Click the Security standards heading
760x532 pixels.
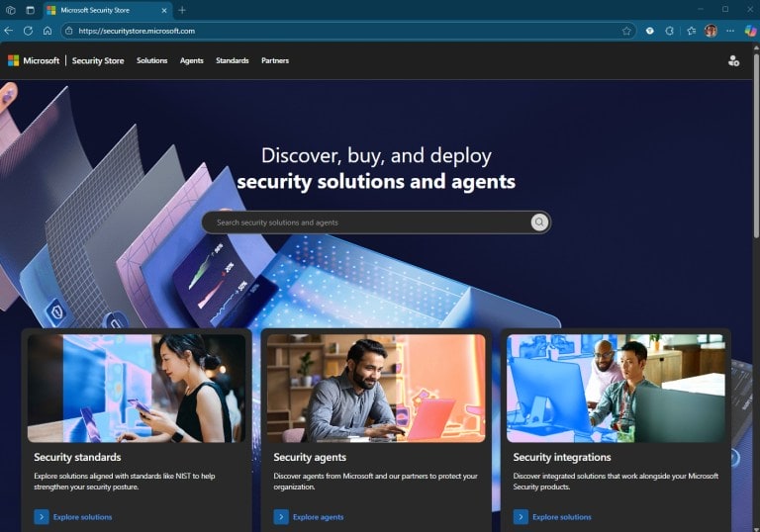coord(77,457)
